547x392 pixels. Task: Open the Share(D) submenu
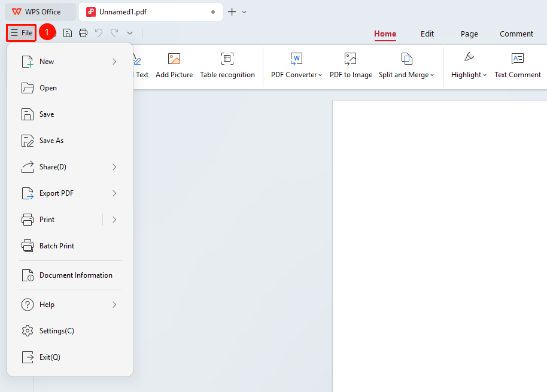tap(70, 167)
